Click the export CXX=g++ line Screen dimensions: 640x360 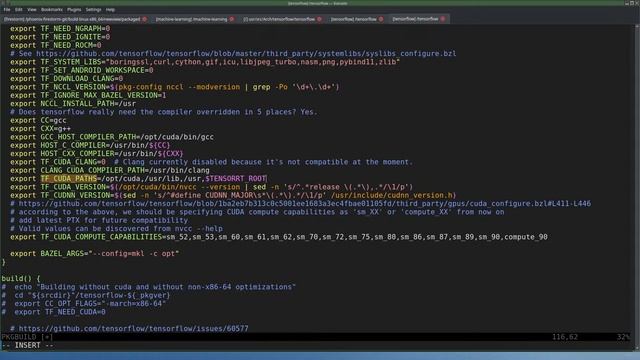point(40,129)
